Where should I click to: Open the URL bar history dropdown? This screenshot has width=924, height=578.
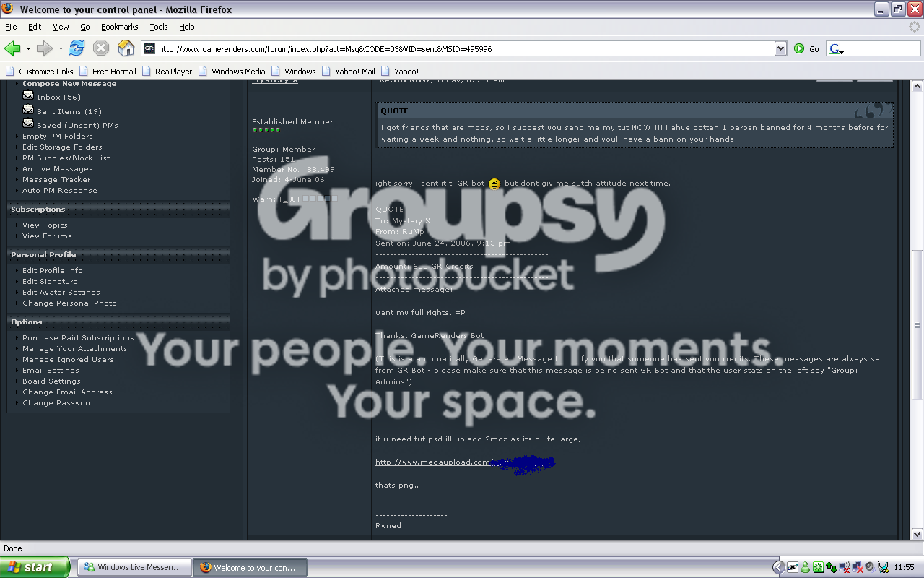(780, 49)
